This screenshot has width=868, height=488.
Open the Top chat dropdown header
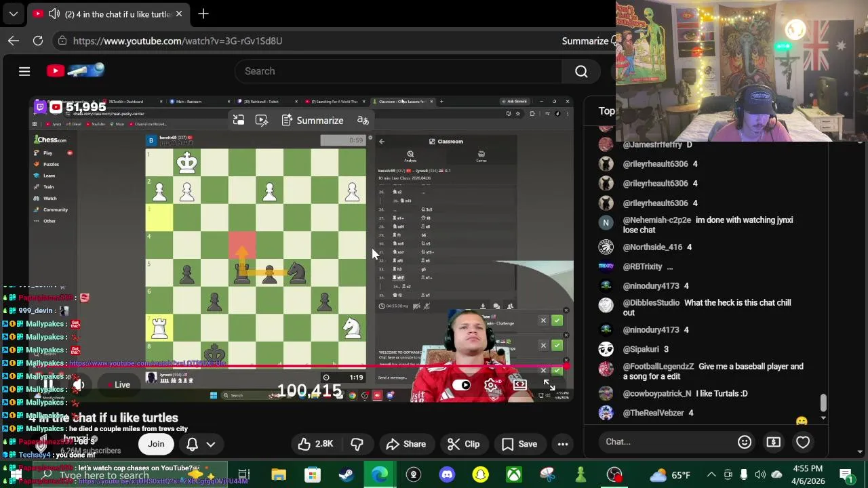point(606,110)
